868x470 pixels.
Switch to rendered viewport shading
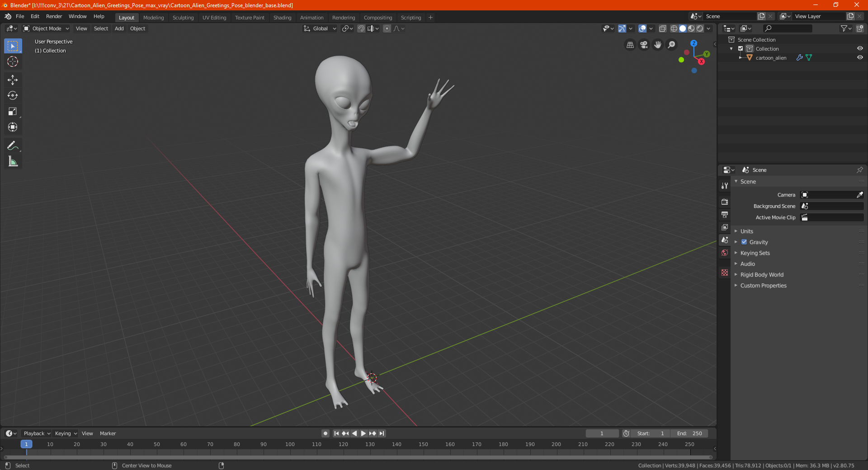tap(700, 28)
